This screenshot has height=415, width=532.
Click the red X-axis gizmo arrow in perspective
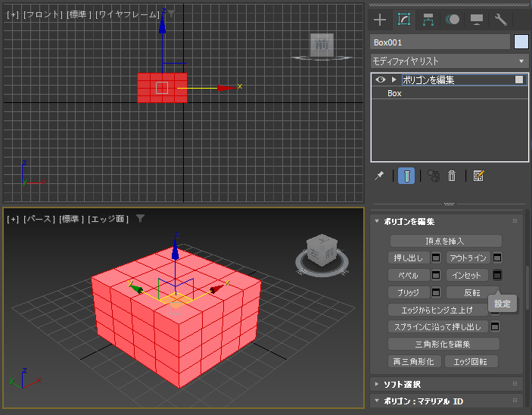pyautogui.click(x=216, y=289)
